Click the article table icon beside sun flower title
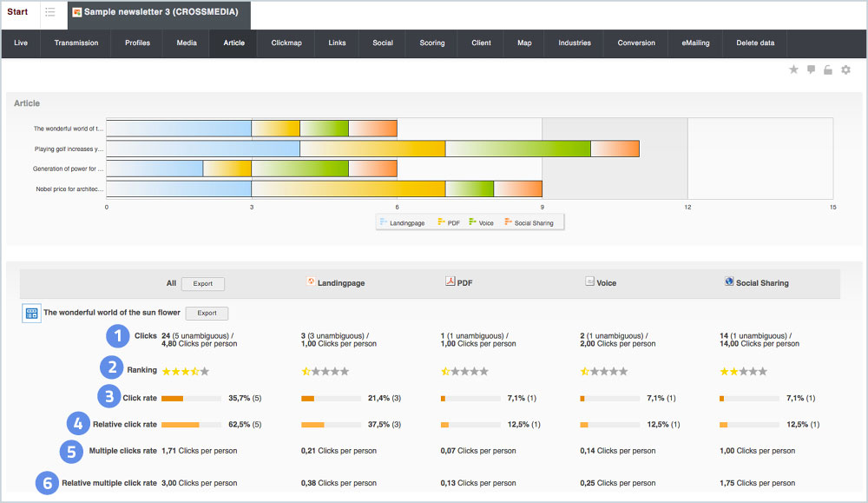Viewport: 868px width, 503px height. click(x=31, y=313)
